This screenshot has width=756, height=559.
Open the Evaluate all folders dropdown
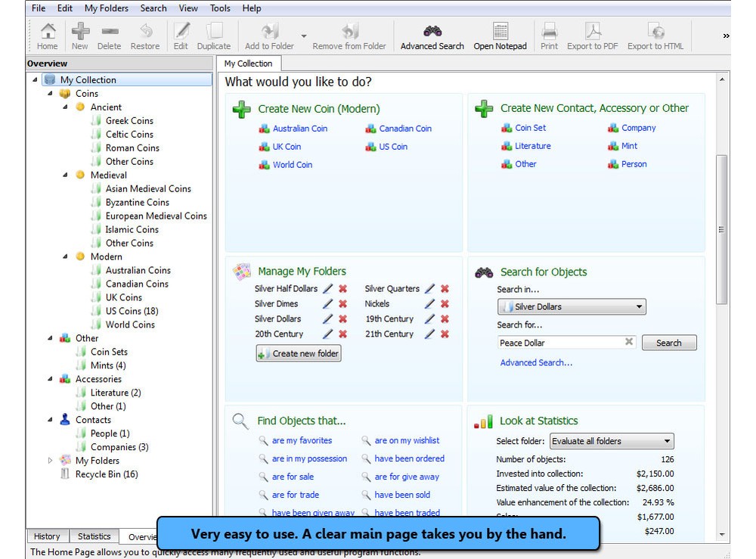pos(667,441)
